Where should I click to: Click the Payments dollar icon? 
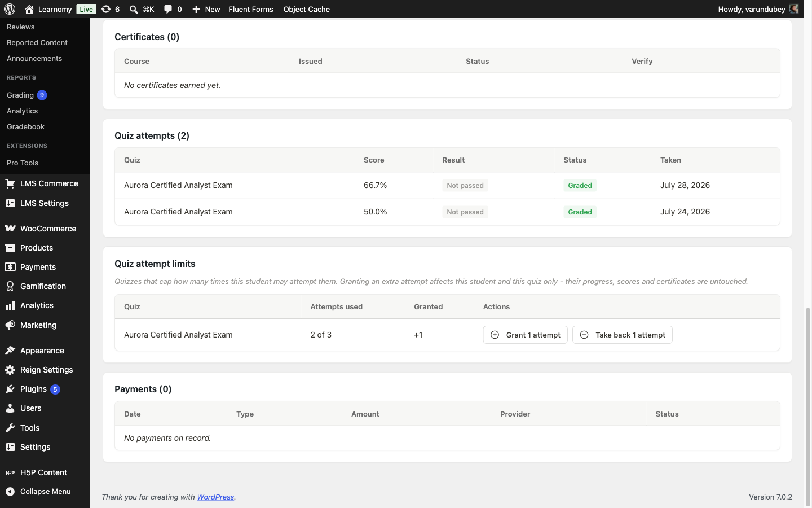pos(10,267)
